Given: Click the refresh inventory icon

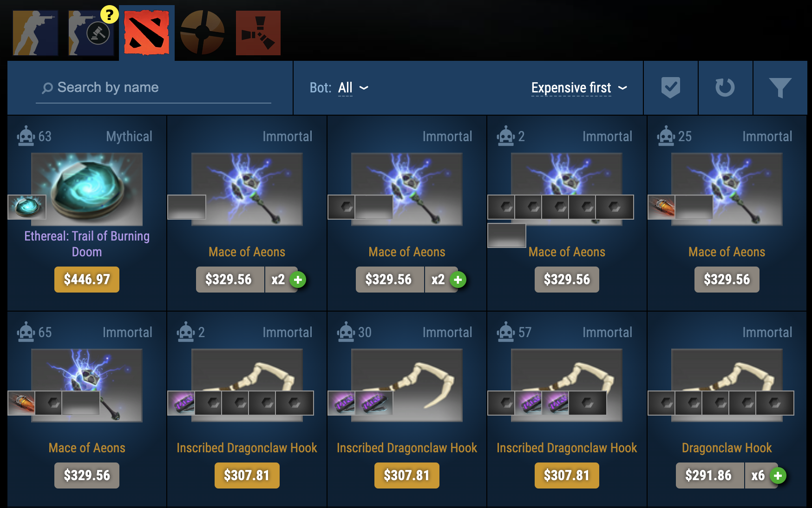Looking at the screenshot, I should 725,88.
